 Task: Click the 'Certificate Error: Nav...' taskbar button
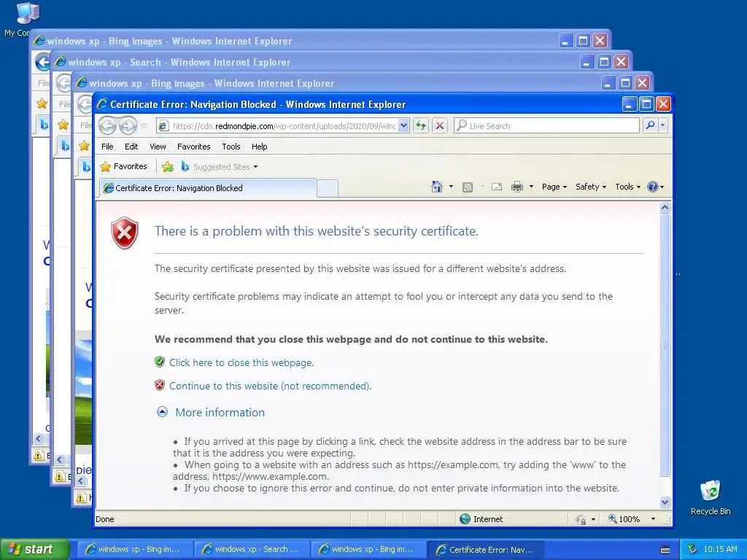click(485, 550)
